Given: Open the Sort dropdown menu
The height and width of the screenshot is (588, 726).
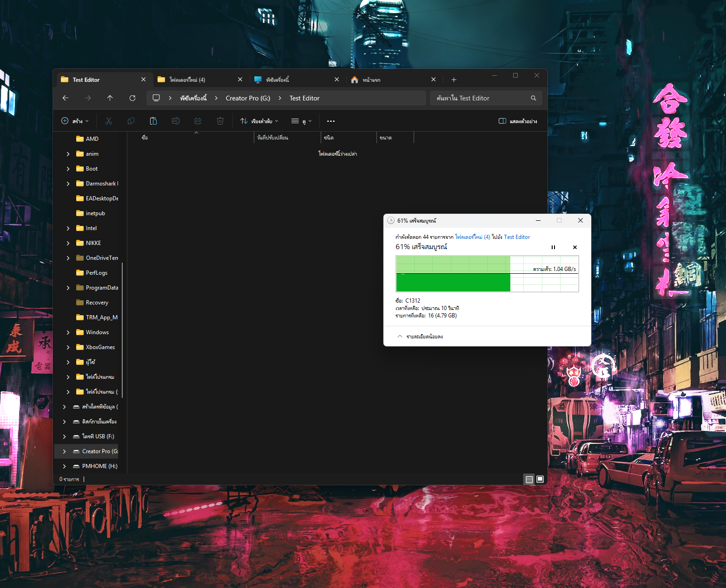Looking at the screenshot, I should tap(259, 121).
